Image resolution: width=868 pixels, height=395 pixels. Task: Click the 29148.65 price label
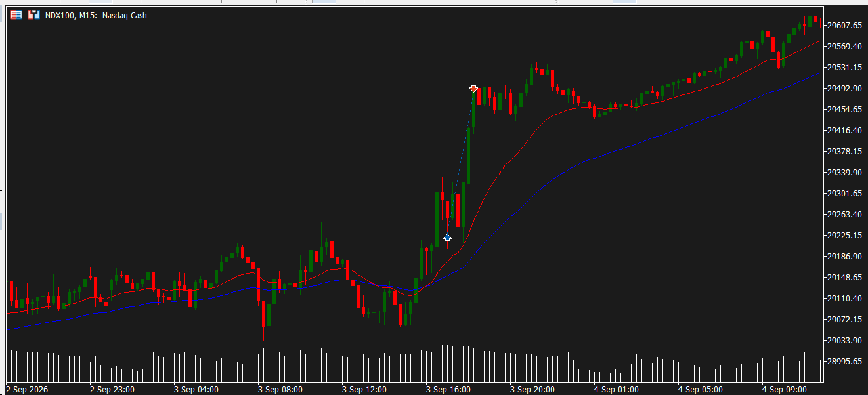pos(845,278)
